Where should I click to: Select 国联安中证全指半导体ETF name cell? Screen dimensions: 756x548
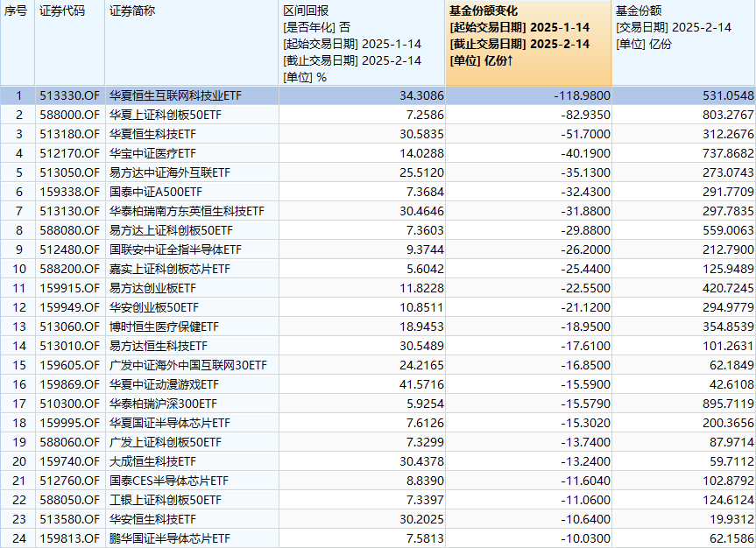pyautogui.click(x=192, y=249)
